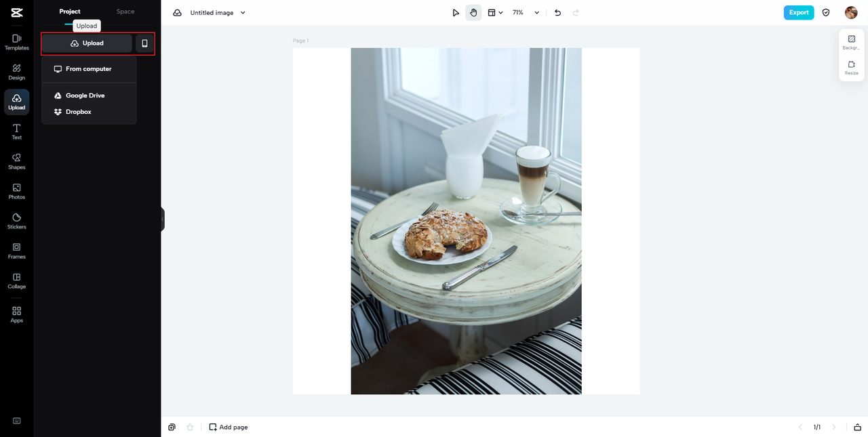Open the pages overview icon at bottom right
This screenshot has height=437, width=868.
857,428
